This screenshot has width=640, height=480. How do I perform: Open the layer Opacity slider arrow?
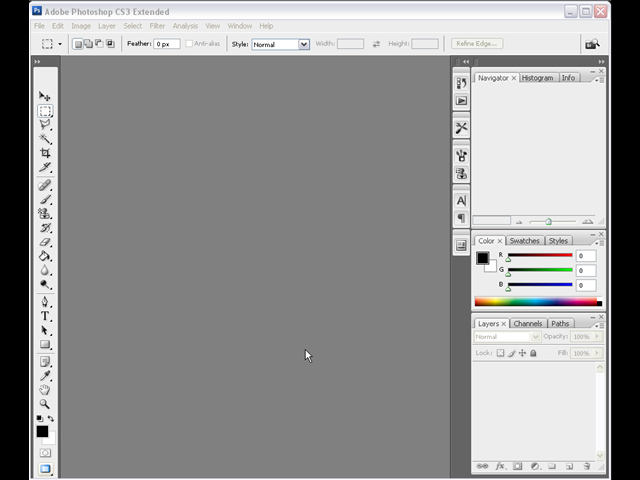point(597,336)
